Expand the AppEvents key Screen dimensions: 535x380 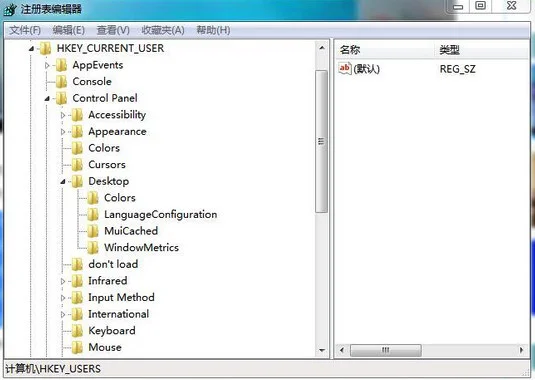pos(47,65)
